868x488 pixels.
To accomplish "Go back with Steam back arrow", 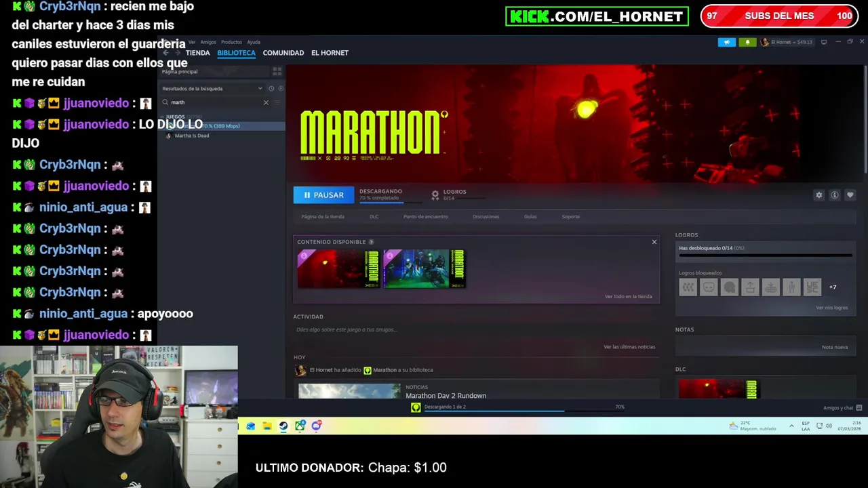I will (x=166, y=53).
